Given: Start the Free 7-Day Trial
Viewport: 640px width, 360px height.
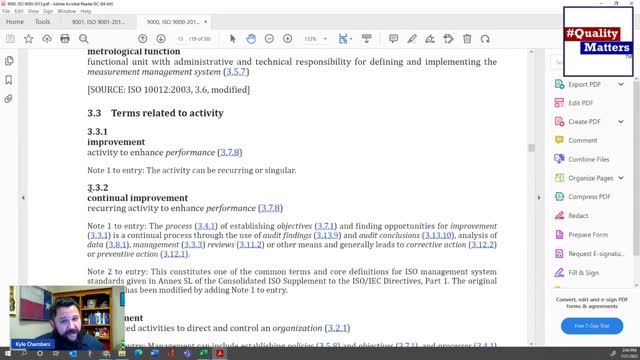Looking at the screenshot, I should [592, 326].
